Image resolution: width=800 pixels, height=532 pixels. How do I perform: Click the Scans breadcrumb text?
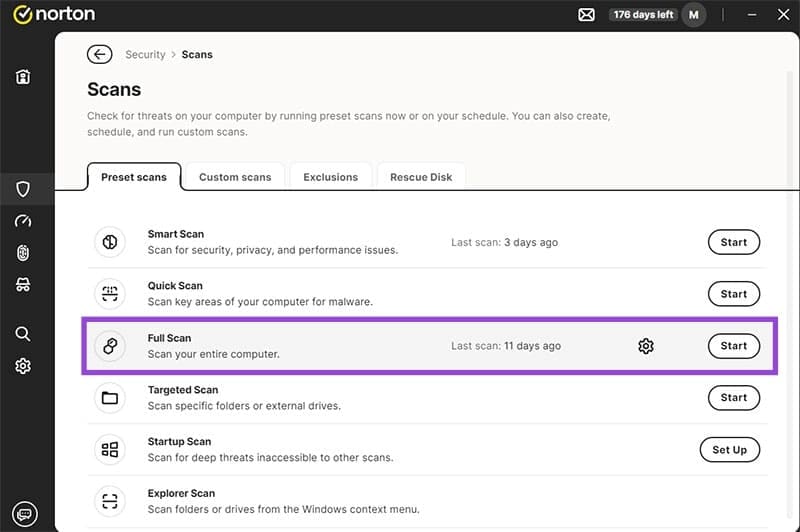[x=197, y=55]
